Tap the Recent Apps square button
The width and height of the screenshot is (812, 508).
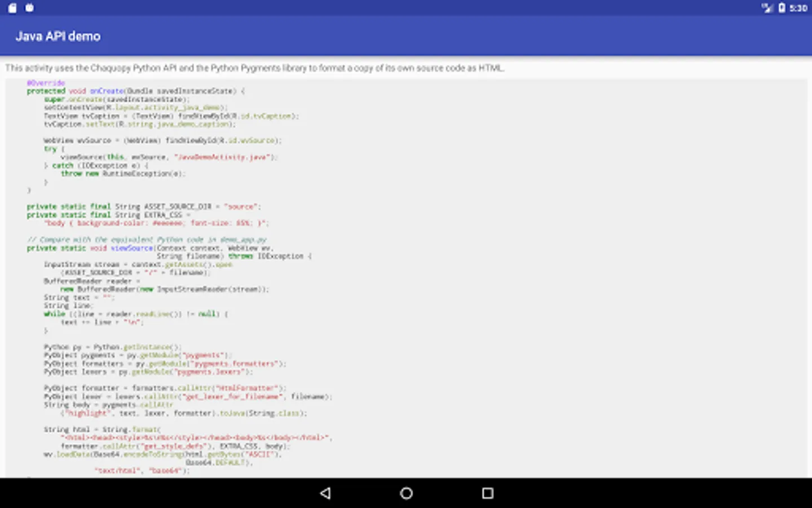tap(488, 493)
